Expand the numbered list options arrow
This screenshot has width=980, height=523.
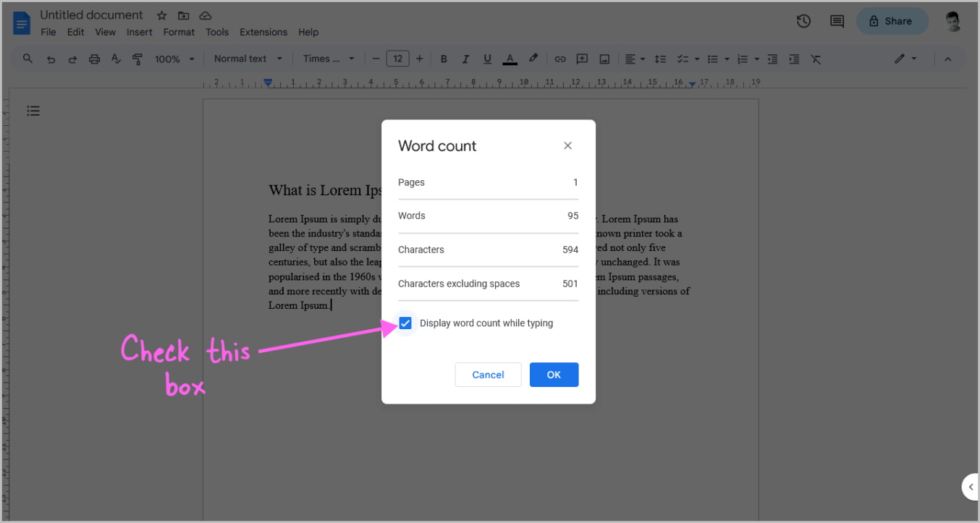pyautogui.click(x=757, y=59)
